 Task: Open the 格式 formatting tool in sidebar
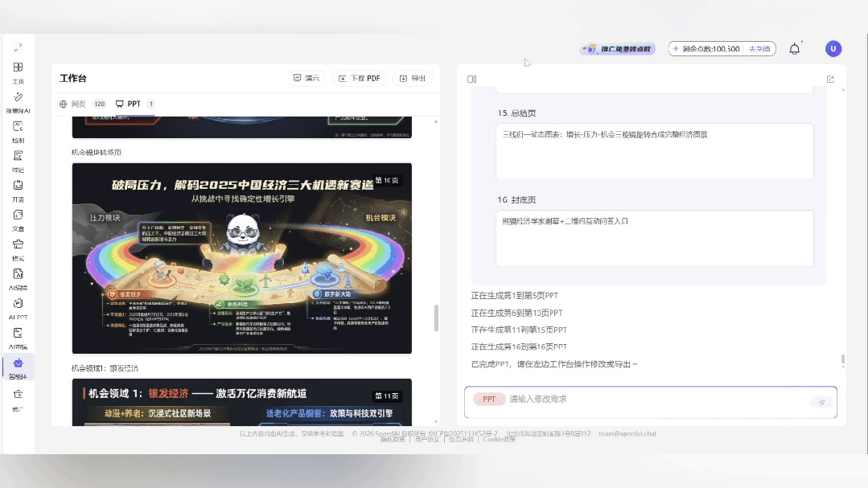click(18, 248)
